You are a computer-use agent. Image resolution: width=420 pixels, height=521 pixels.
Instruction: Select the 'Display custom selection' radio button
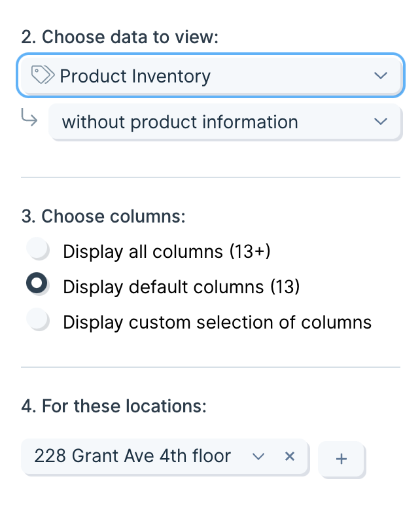(x=37, y=319)
